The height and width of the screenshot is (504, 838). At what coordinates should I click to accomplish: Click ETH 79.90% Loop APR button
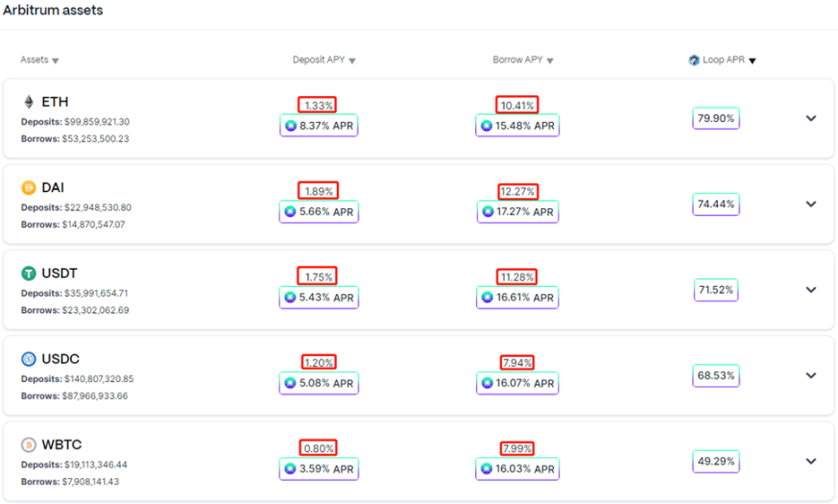(716, 118)
